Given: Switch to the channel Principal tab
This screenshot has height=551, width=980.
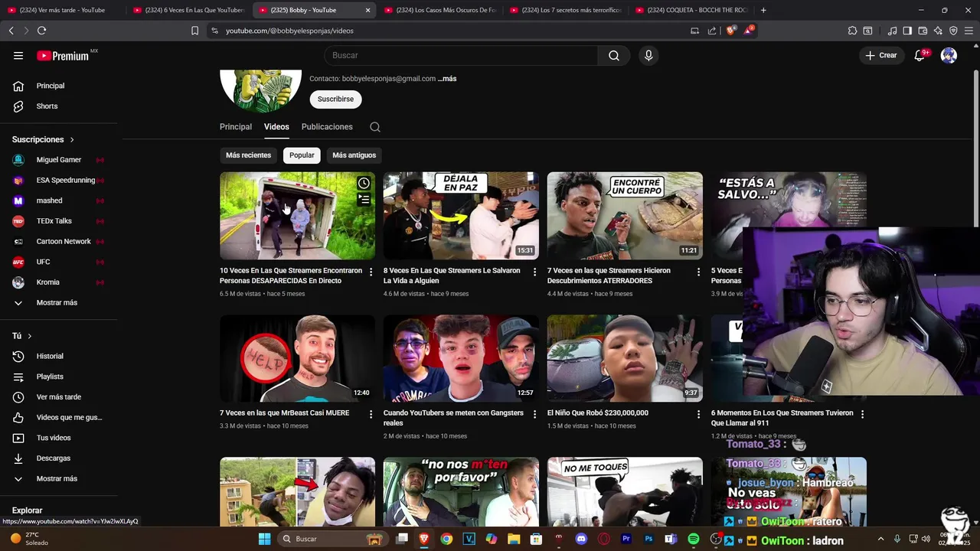Looking at the screenshot, I should click(x=236, y=127).
